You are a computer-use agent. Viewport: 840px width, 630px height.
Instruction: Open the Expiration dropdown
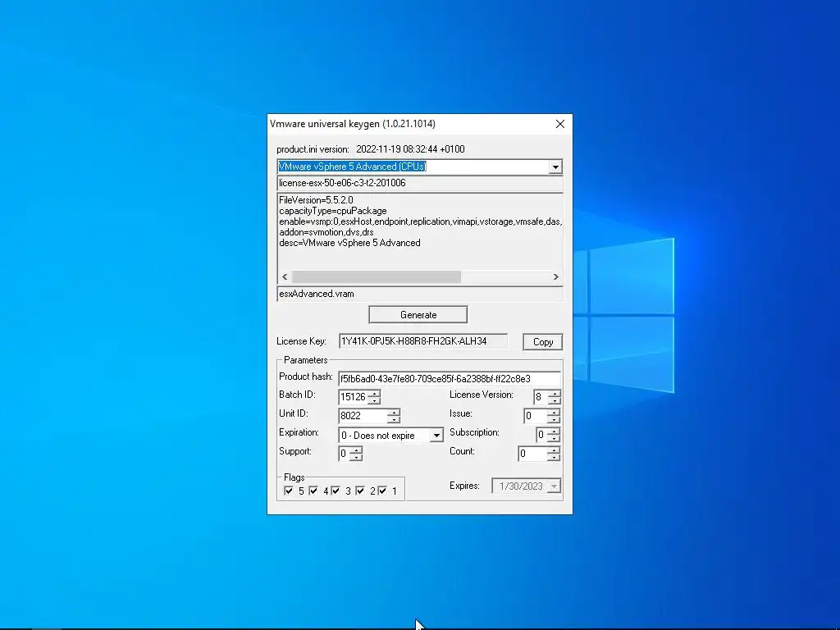click(x=436, y=436)
